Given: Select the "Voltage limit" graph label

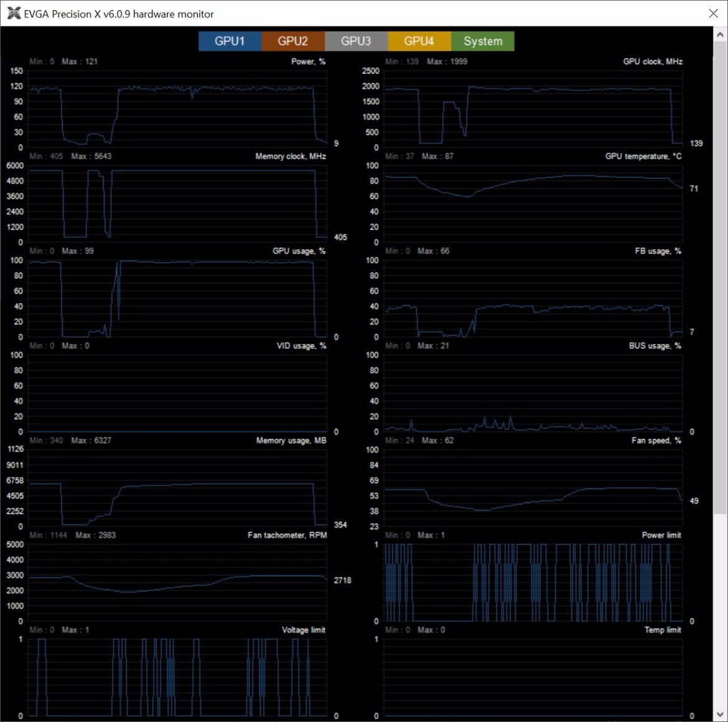Looking at the screenshot, I should click(x=304, y=630).
